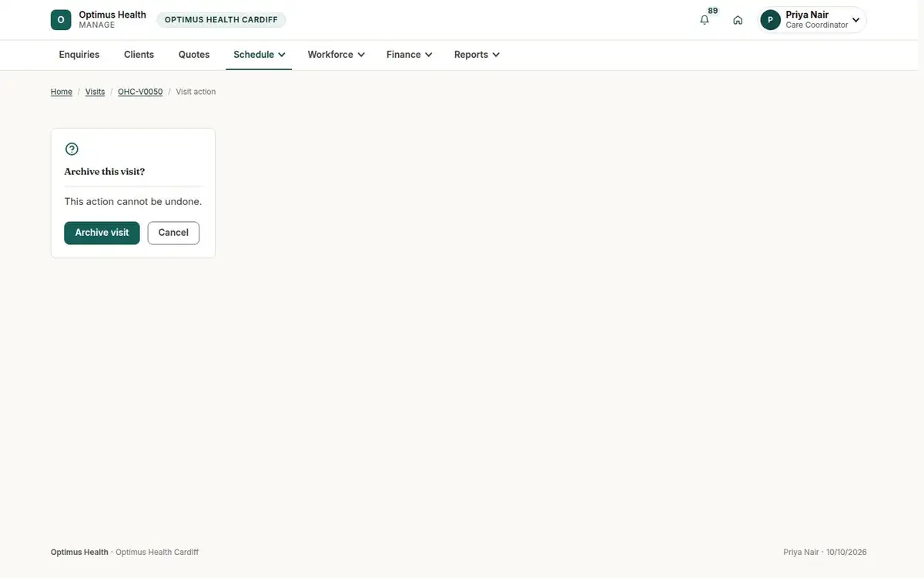This screenshot has width=924, height=578.
Task: Open the Reports dropdown menu
Action: coord(477,55)
